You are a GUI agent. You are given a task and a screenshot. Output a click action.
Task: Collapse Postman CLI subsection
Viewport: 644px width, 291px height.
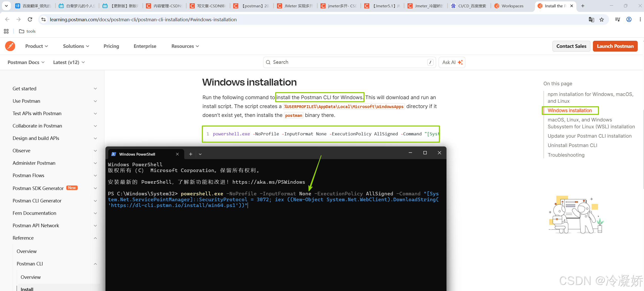pyautogui.click(x=57, y=264)
